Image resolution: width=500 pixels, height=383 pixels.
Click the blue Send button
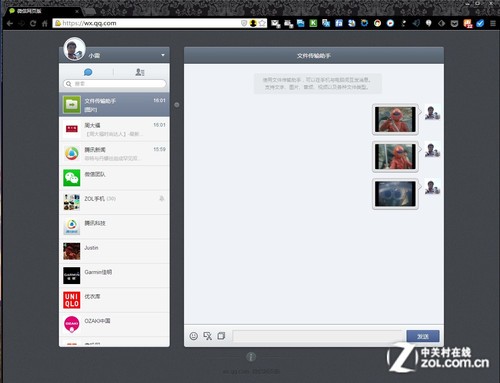point(423,336)
